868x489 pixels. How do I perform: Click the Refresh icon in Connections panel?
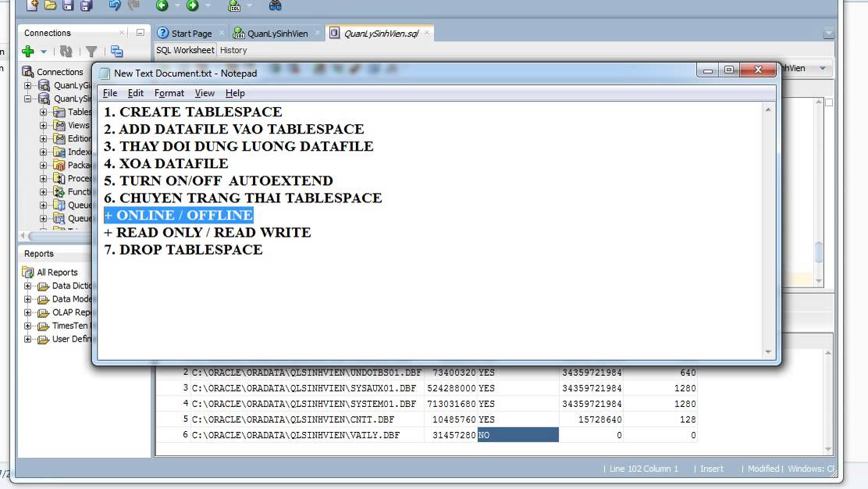pyautogui.click(x=66, y=52)
